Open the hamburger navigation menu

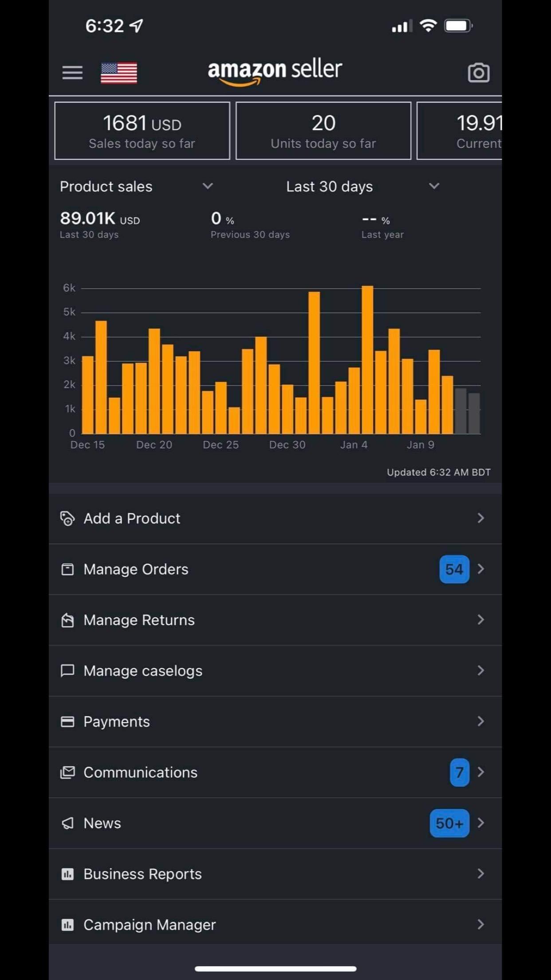[x=72, y=72]
